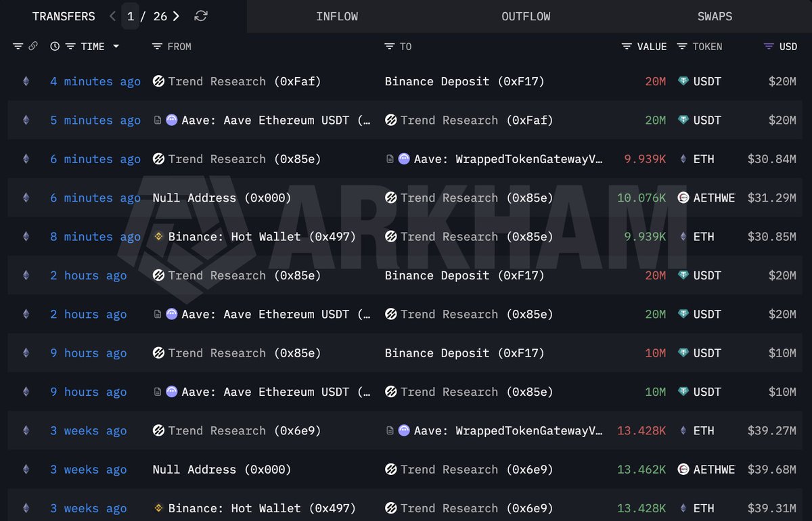Go to previous transfers page
The width and height of the screenshot is (812, 521).
(113, 16)
